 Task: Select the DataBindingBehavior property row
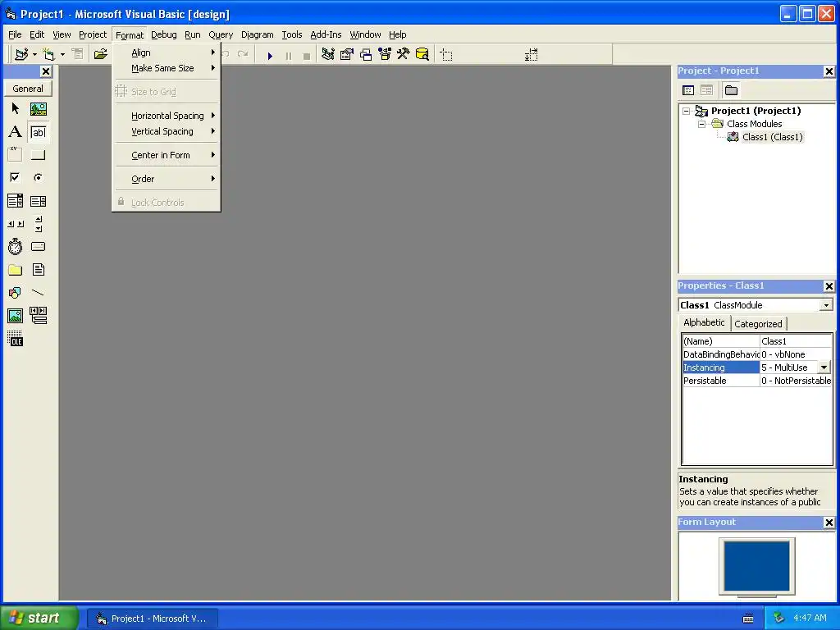pyautogui.click(x=757, y=354)
